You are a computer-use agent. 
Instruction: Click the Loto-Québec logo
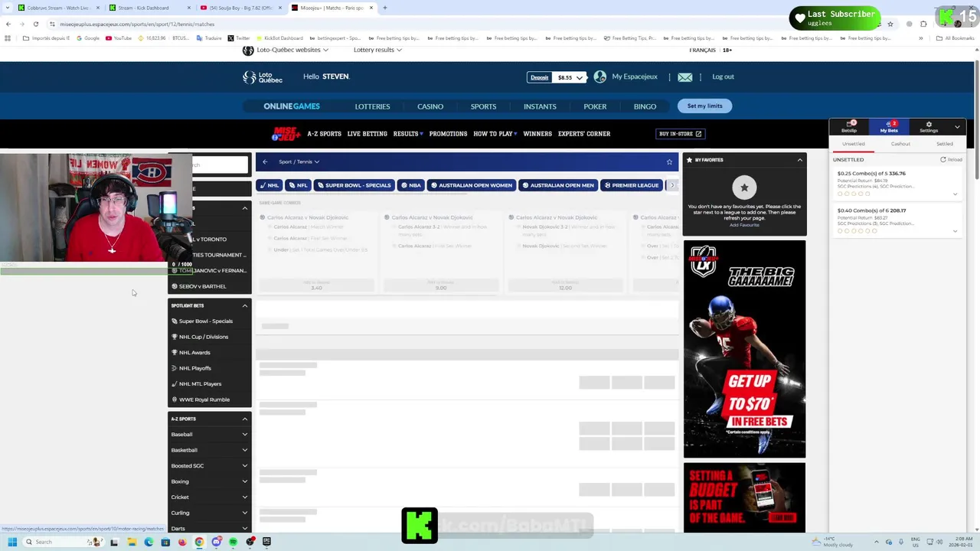coord(263,77)
